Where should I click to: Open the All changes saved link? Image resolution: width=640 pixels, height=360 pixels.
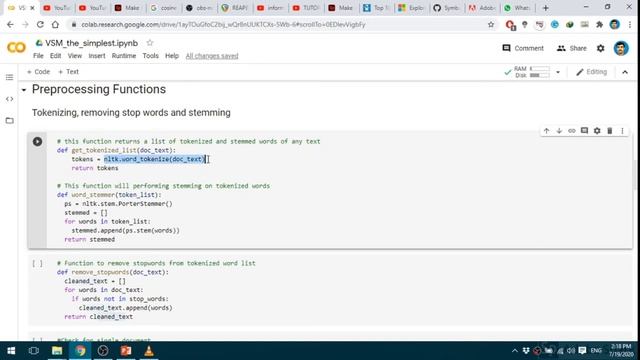point(212,56)
